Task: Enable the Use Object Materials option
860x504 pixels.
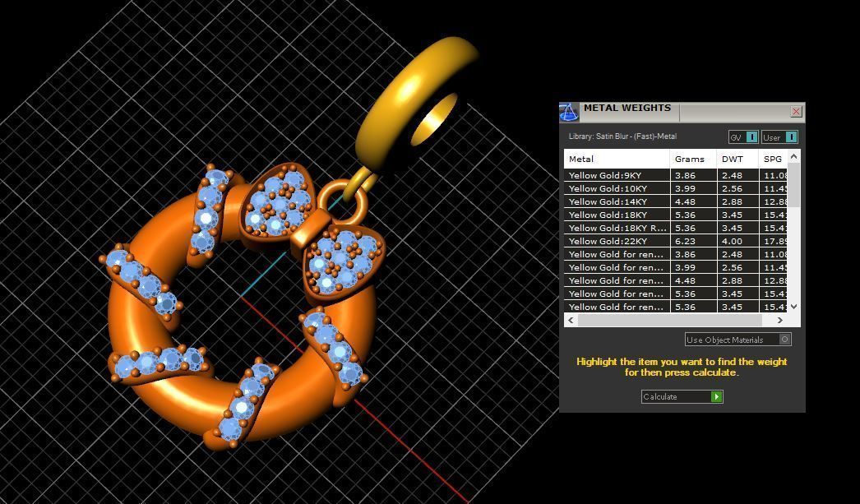Action: (x=737, y=340)
